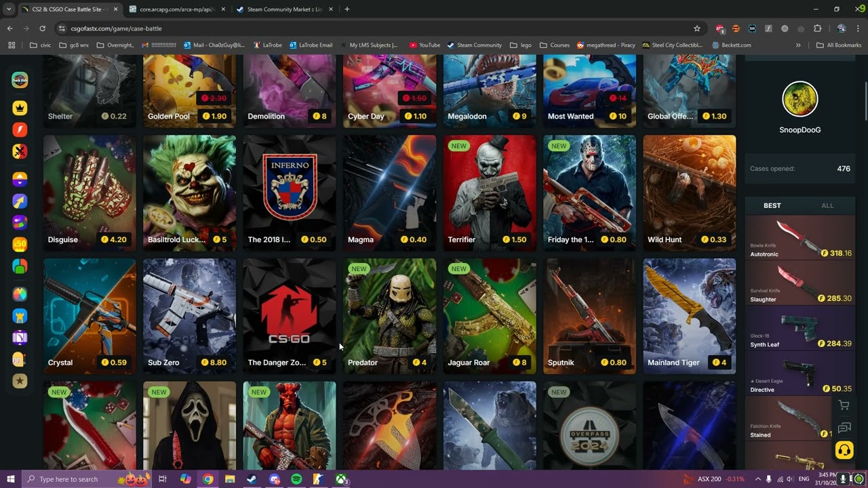Open the red lightning bolt game icon
The width and height of the screenshot is (868, 488).
coord(20,129)
